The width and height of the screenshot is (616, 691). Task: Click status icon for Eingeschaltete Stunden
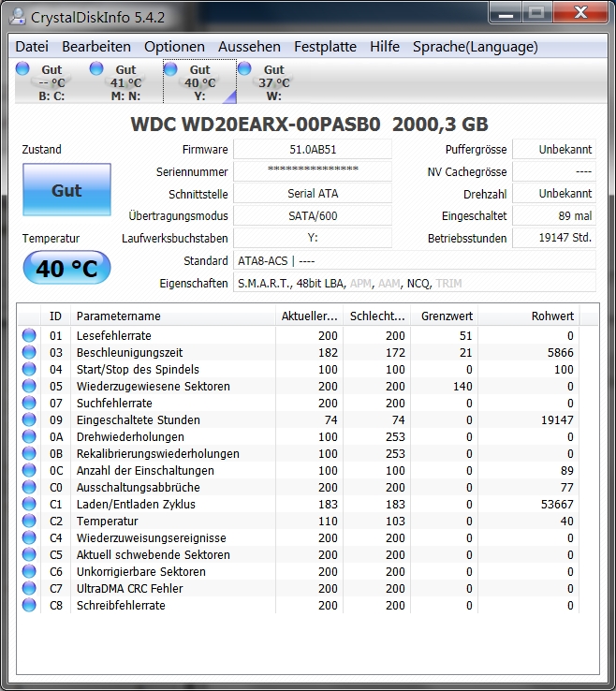coord(29,419)
